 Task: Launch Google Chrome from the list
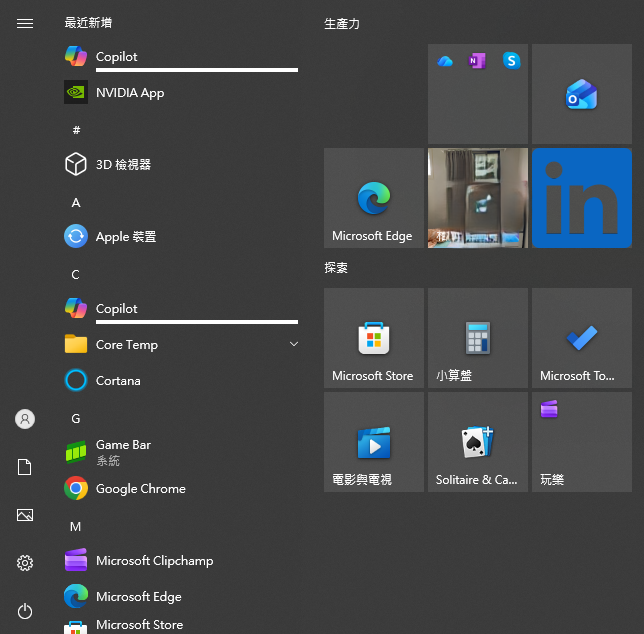[x=181, y=488]
